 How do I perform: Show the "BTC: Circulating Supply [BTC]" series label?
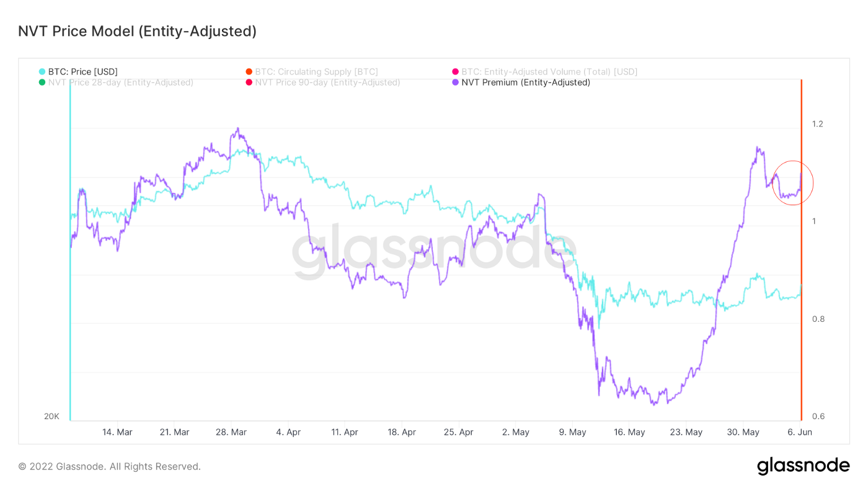tap(316, 72)
